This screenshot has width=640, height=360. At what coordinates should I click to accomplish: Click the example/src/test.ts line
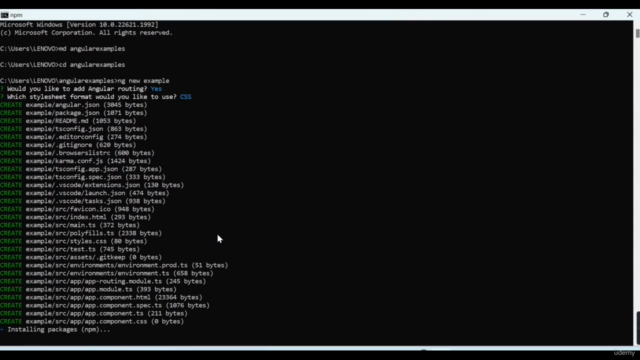pos(70,249)
